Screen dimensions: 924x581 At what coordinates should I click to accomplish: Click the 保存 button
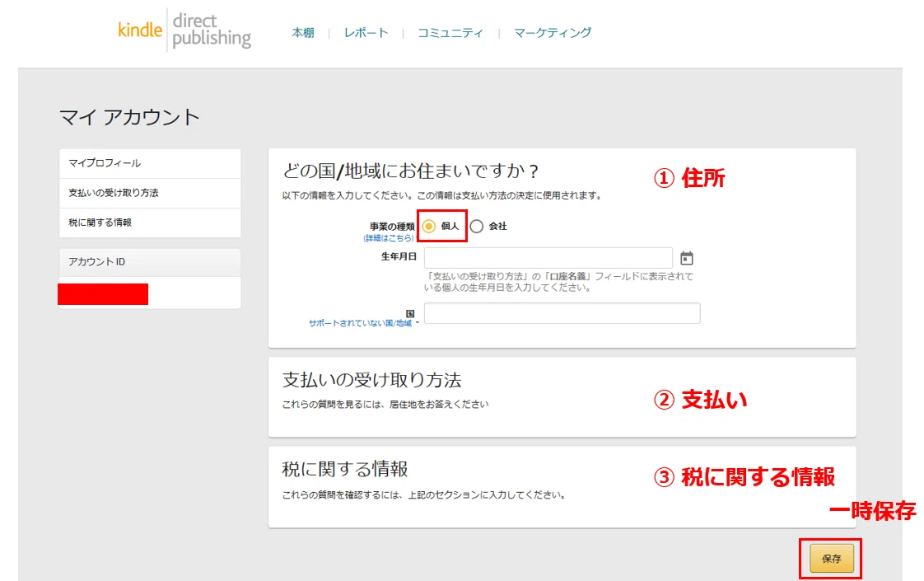pyautogui.click(x=832, y=558)
